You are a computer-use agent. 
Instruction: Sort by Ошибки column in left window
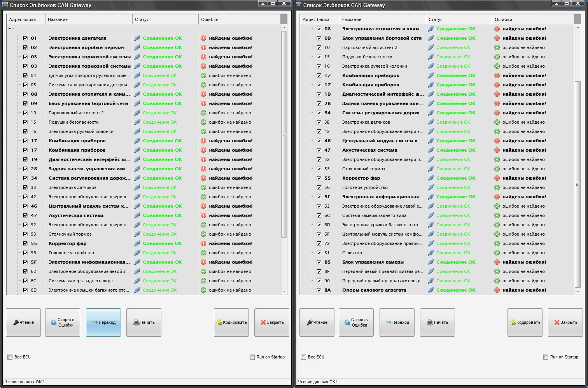[240, 19]
